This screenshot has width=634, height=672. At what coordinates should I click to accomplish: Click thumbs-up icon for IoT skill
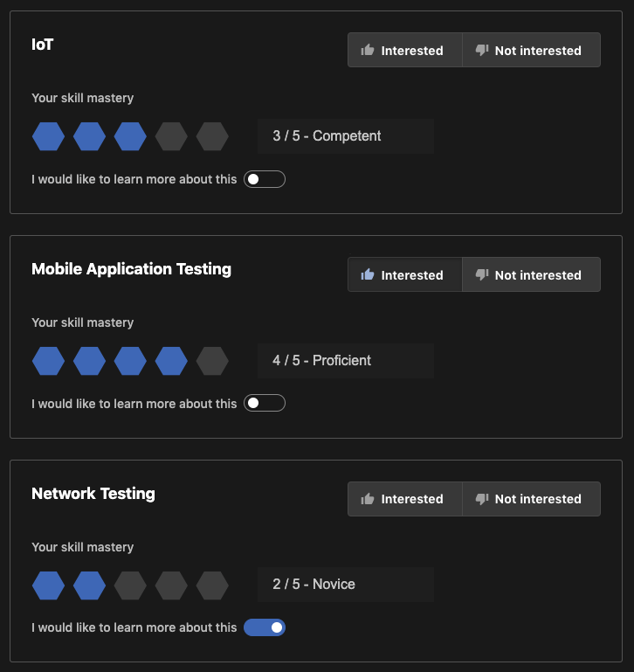[368, 51]
